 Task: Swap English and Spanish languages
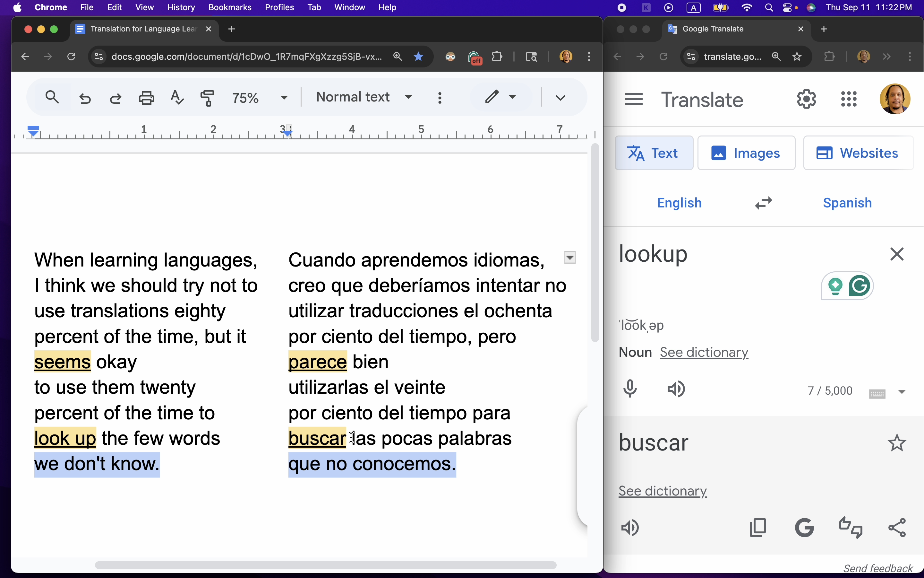tap(763, 203)
